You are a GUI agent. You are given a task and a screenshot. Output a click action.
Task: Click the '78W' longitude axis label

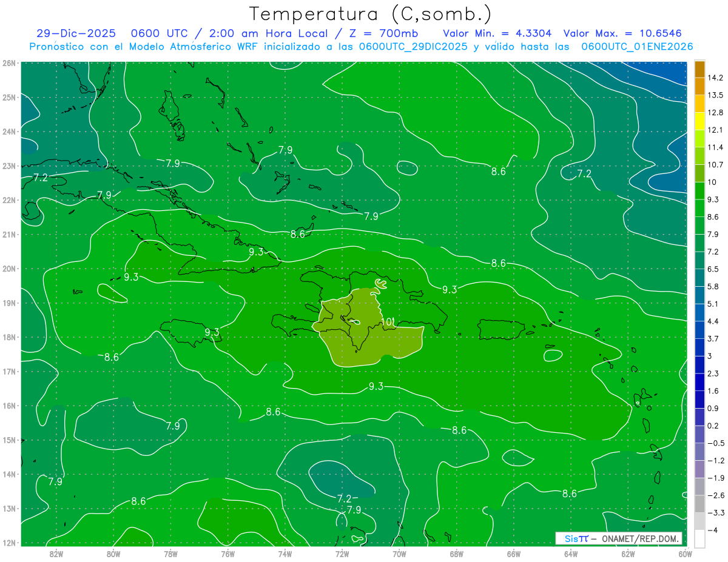point(170,554)
